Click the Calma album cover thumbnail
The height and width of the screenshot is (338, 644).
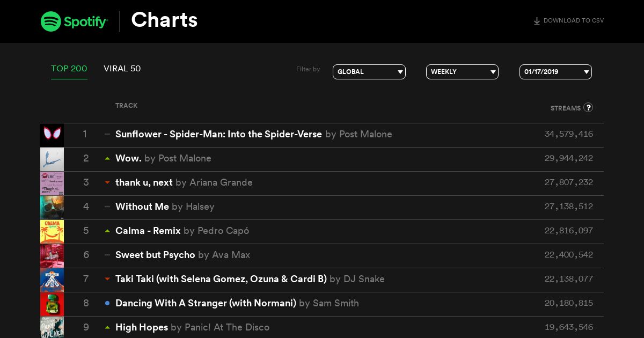[52, 232]
